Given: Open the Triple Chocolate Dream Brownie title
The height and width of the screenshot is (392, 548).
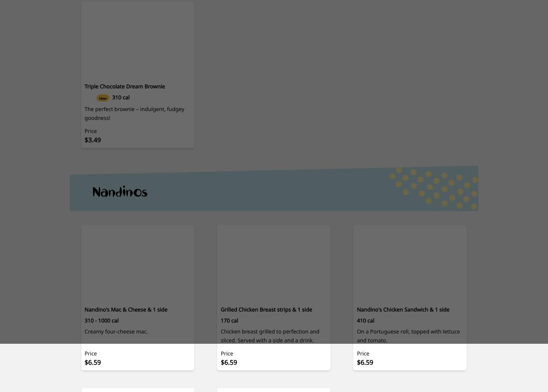Looking at the screenshot, I should pos(124,86).
